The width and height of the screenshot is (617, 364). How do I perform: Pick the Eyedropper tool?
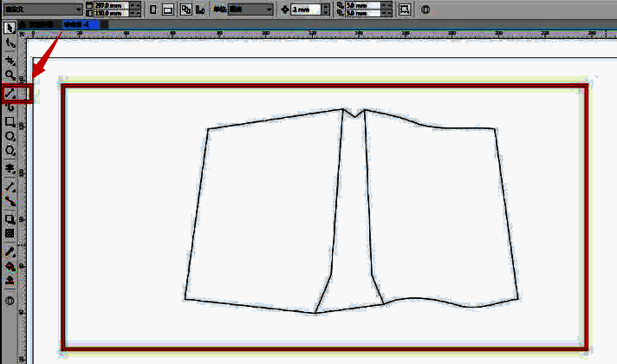[10, 250]
